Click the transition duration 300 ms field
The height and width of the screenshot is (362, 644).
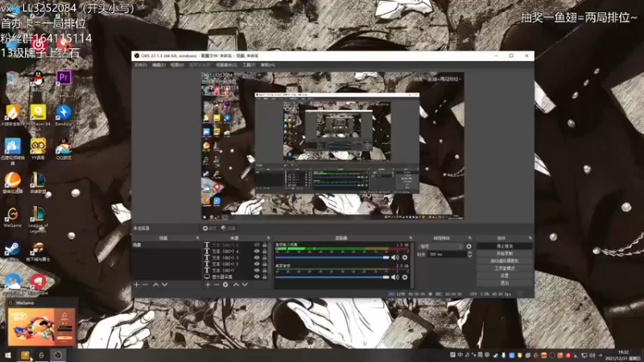pyautogui.click(x=447, y=254)
